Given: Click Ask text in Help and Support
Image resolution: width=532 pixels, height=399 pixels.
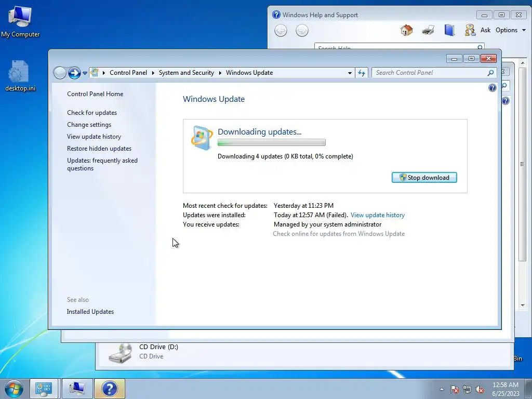Looking at the screenshot, I should click(486, 30).
